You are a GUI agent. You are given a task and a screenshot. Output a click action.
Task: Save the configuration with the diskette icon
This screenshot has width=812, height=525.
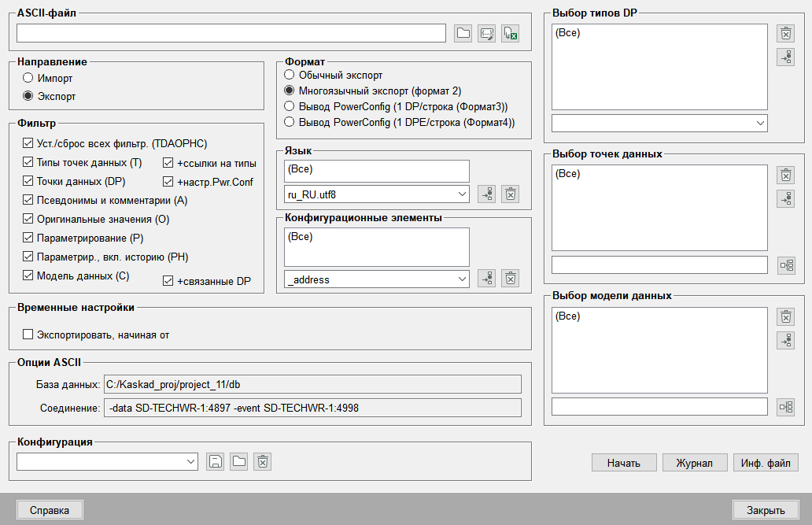click(x=216, y=461)
